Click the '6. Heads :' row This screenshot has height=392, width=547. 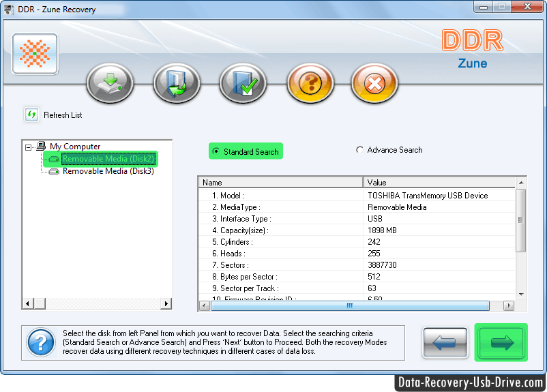(x=357, y=253)
